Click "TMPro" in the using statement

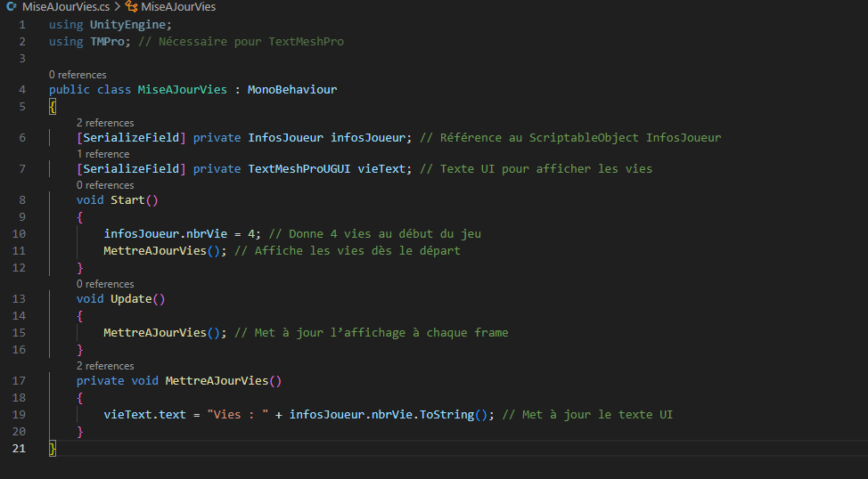coord(108,42)
